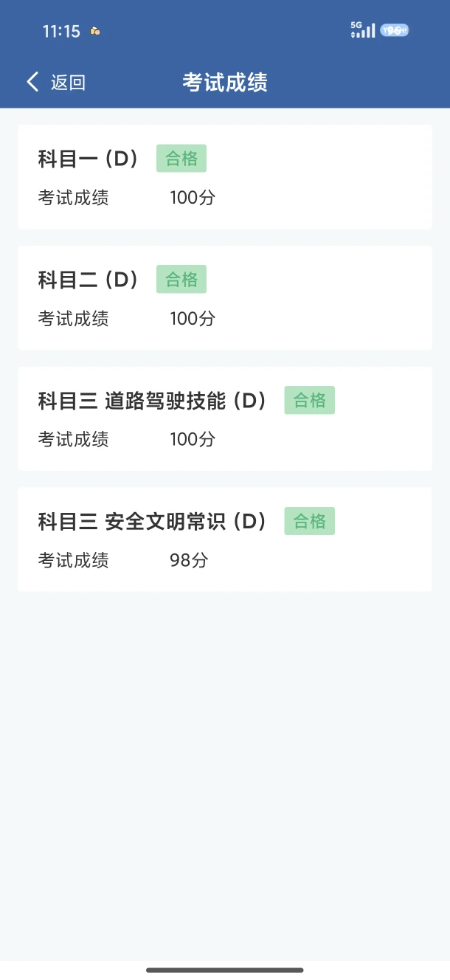
Task: Tap the home indicator bar at bottom
Action: 225,970
